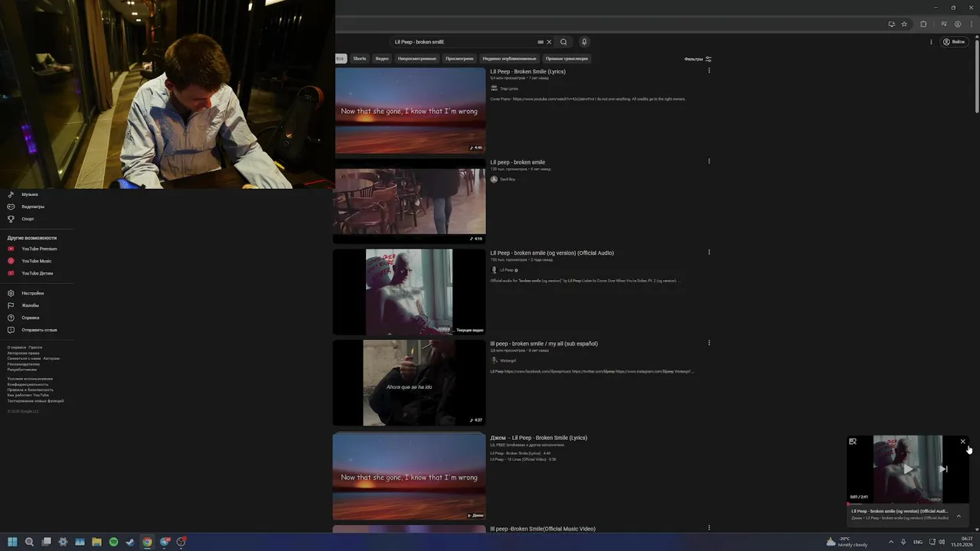The width and height of the screenshot is (980, 551).
Task: Open title 'lil peep - broken smile / my all (sub español)'
Action: pyautogui.click(x=544, y=344)
